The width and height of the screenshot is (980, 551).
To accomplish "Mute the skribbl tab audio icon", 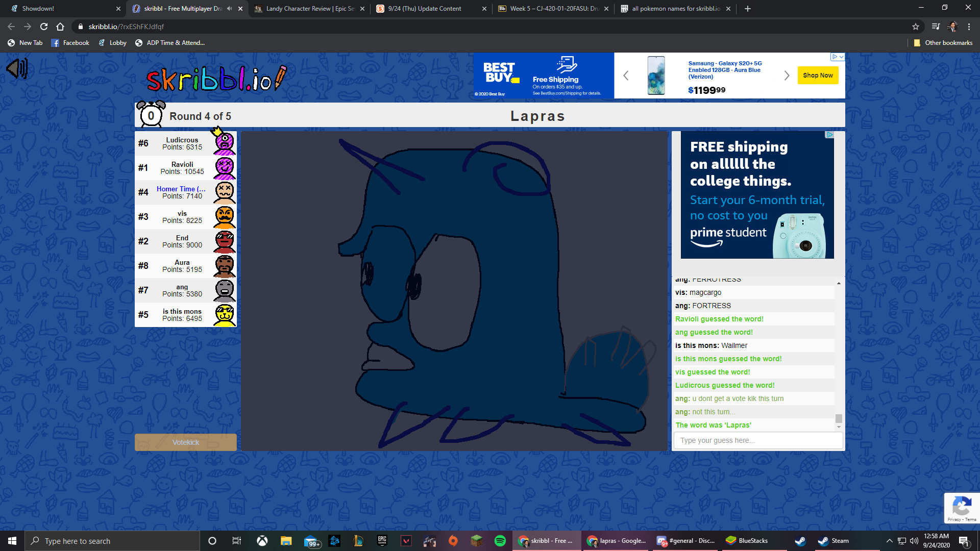I will pyautogui.click(x=229, y=9).
